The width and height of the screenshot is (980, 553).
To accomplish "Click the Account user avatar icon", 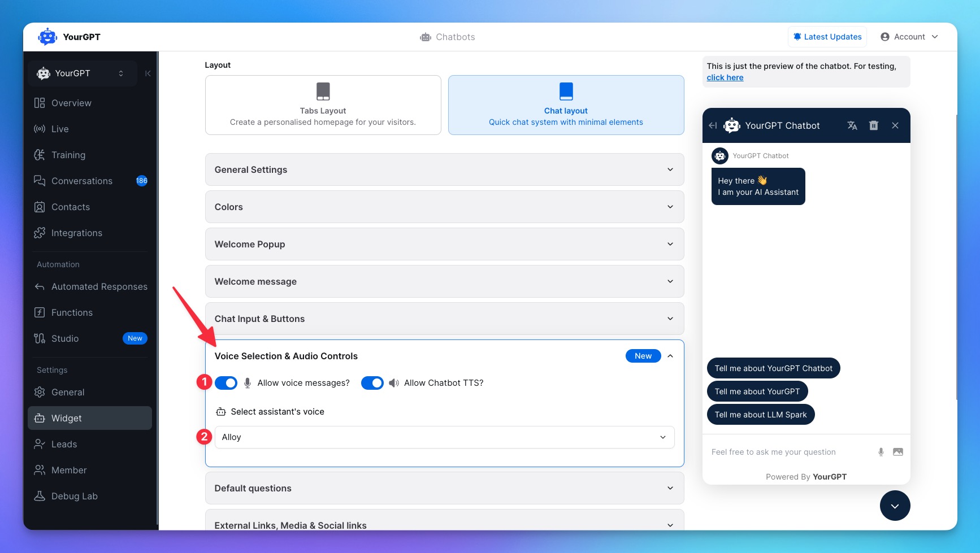I will (x=885, y=37).
